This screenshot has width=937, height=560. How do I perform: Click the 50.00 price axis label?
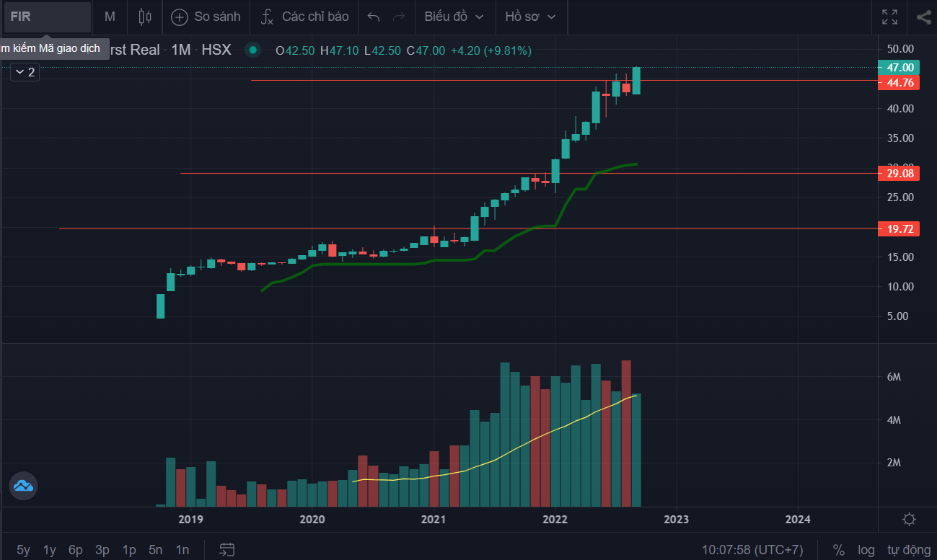901,49
